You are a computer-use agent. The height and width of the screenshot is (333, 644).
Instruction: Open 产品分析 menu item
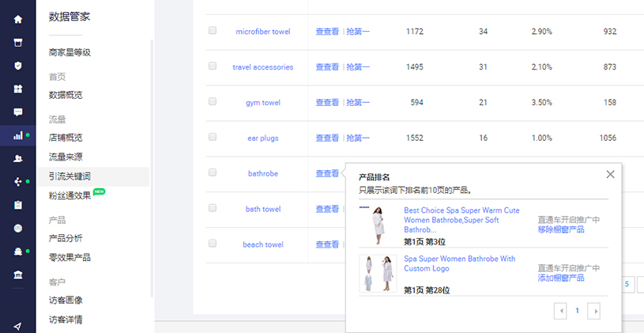tap(66, 238)
